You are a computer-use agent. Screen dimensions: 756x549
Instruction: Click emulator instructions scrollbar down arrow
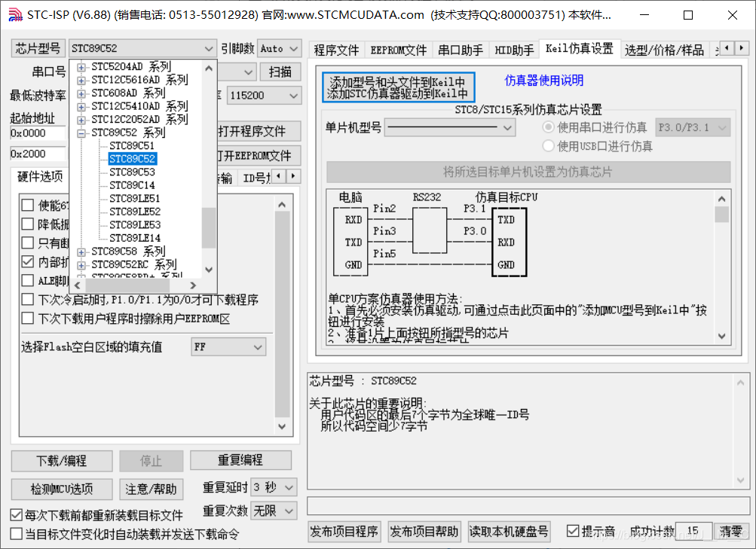pyautogui.click(x=721, y=336)
